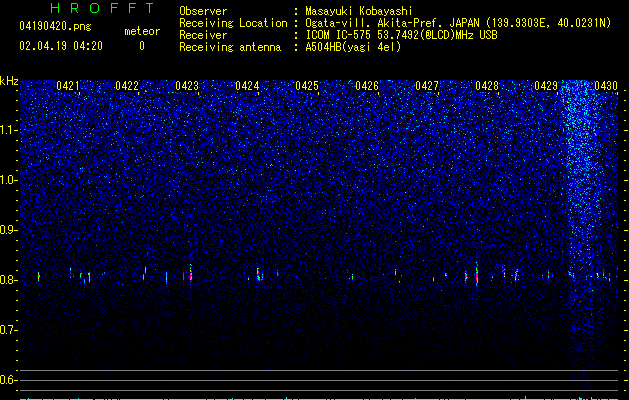
Task: Click the Receiving Location label
Action: click(x=233, y=23)
